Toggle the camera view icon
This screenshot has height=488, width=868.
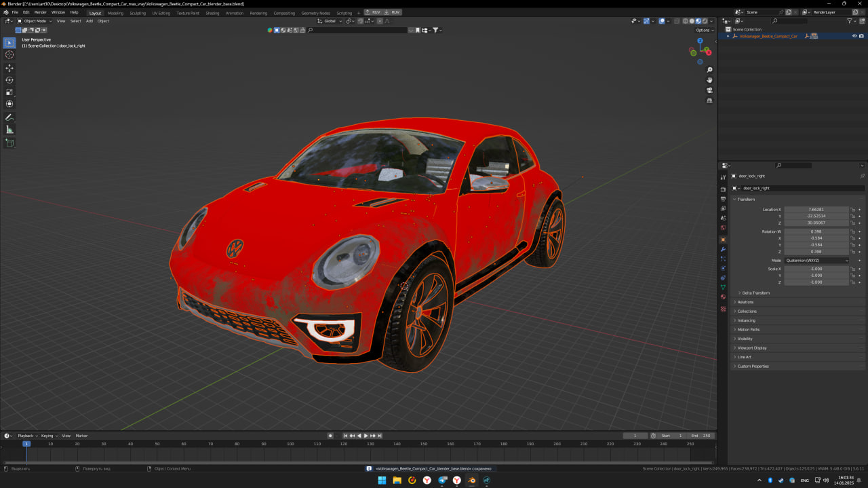[x=710, y=90]
